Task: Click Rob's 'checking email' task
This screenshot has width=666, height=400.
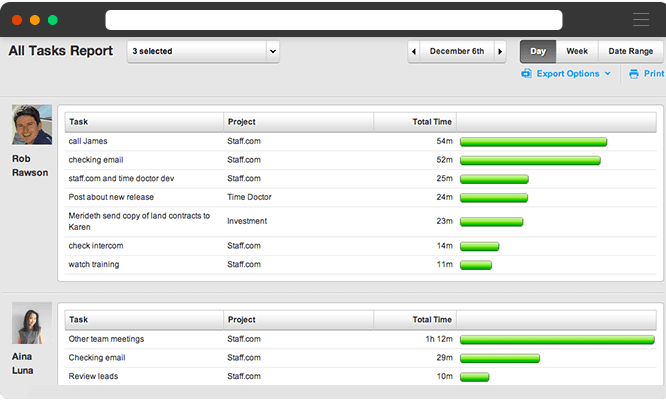Action: tap(96, 160)
